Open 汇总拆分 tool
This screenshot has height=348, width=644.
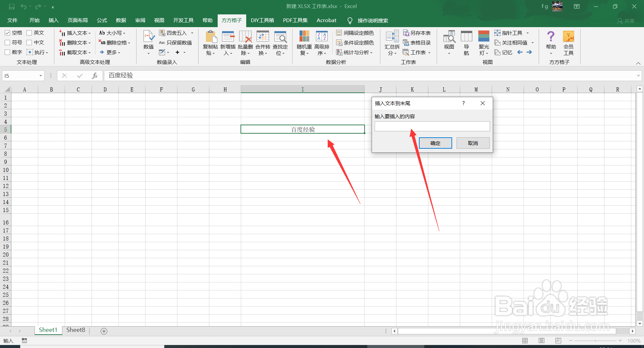tap(392, 43)
